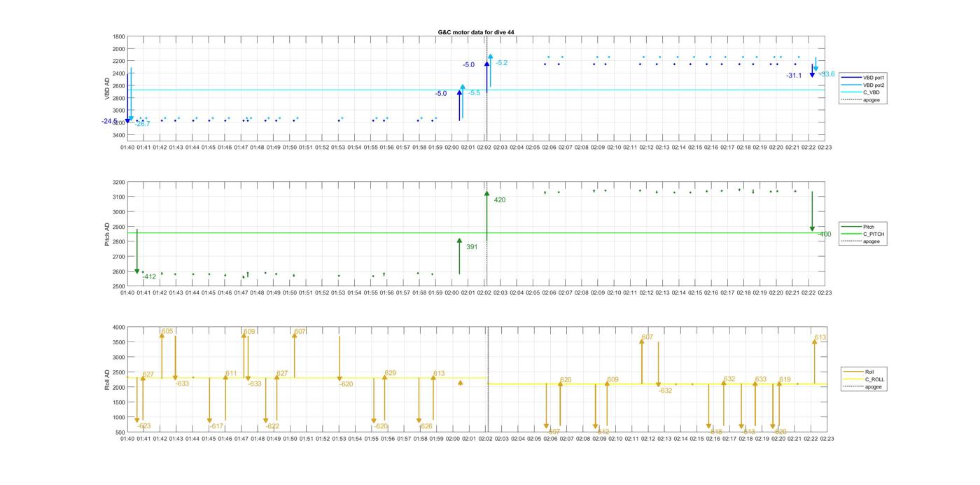The image size is (980, 485).
Task: Click the 629 roll data label
Action: tap(391, 374)
